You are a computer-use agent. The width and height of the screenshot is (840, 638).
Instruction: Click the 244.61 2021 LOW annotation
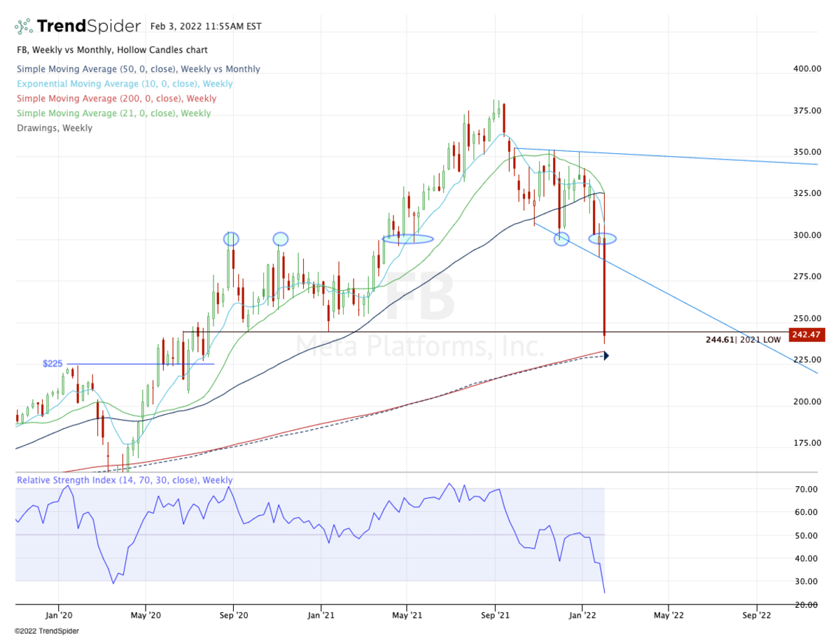click(x=743, y=339)
